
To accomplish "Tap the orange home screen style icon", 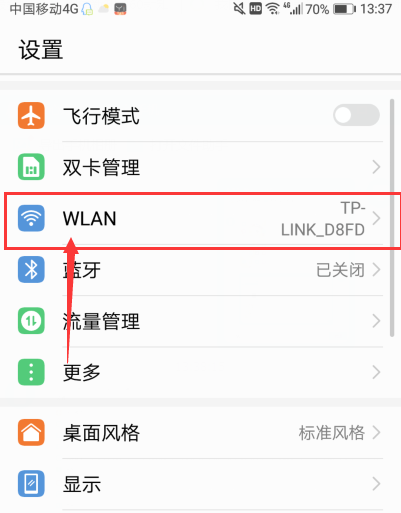I will [x=31, y=433].
